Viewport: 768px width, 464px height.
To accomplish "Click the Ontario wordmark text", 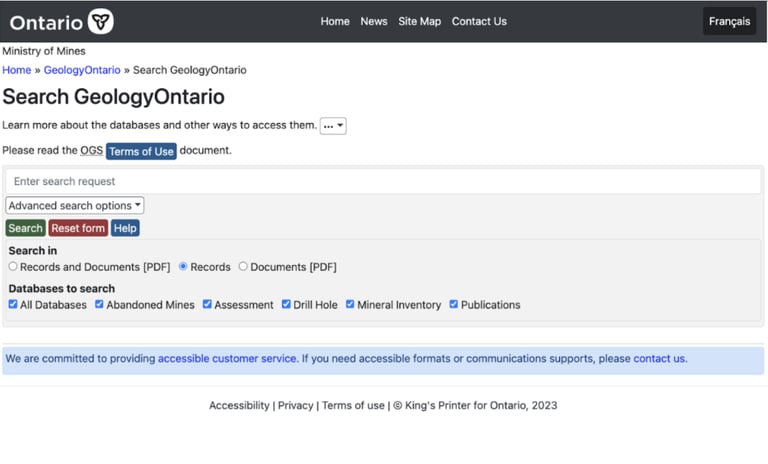I will pos(46,23).
